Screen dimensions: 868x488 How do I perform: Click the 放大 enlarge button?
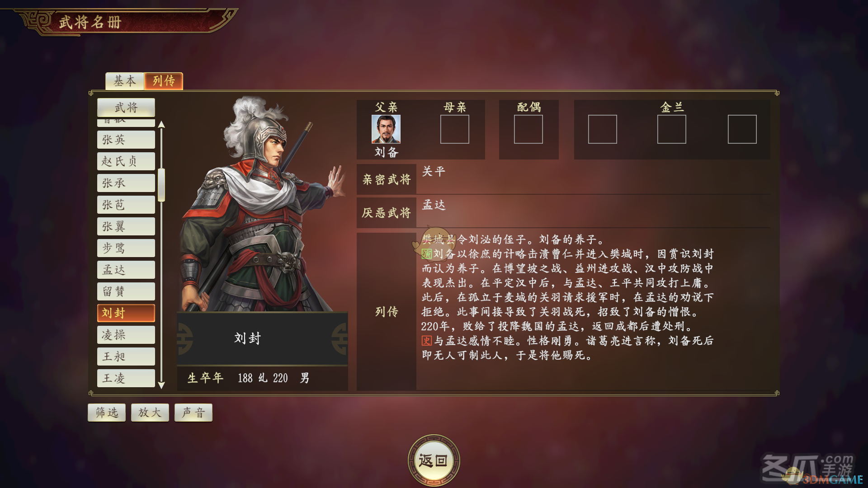point(150,413)
